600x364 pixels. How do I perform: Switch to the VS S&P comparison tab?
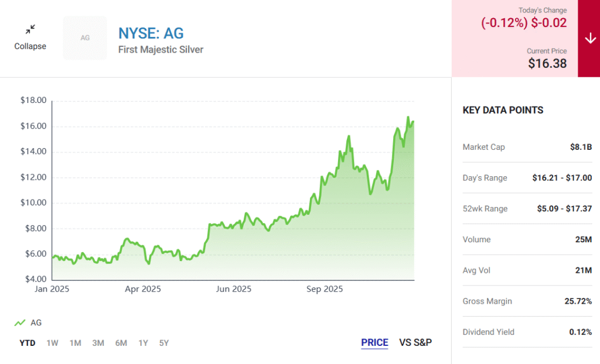(415, 342)
